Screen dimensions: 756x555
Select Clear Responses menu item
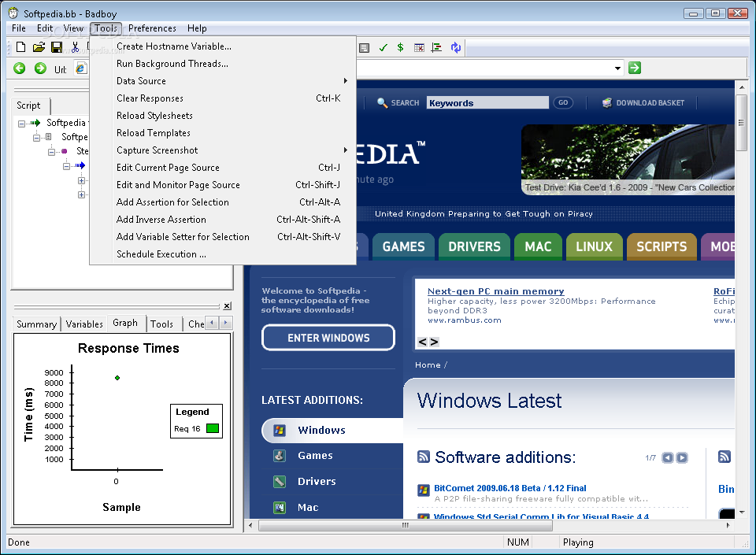223,98
